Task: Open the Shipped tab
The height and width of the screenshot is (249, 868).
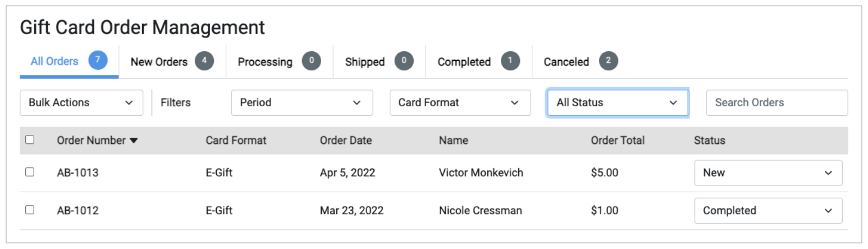Action: coord(365,62)
